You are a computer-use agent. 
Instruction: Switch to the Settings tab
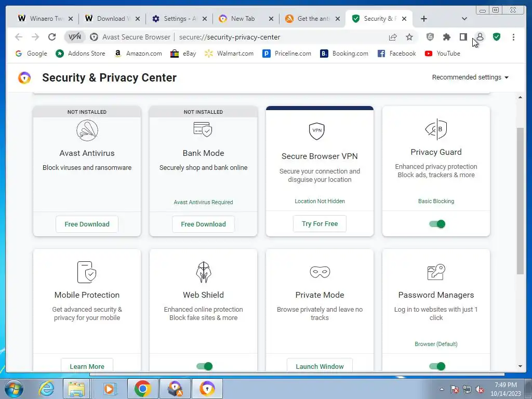click(x=179, y=19)
